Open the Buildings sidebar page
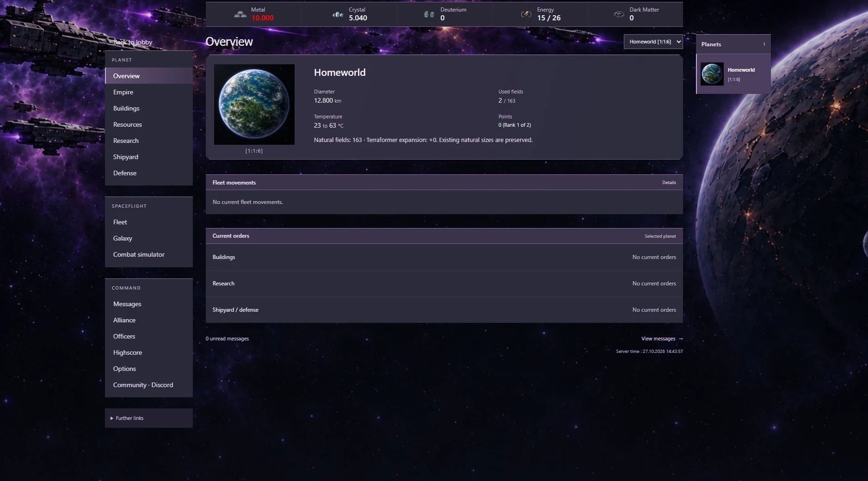Viewport: 868px width, 481px height. click(x=149, y=108)
